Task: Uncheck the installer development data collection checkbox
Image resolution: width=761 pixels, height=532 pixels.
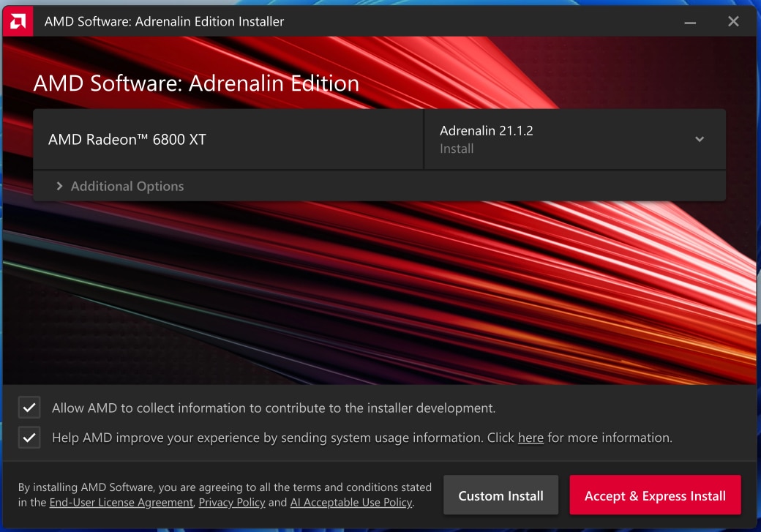Action: tap(29, 408)
